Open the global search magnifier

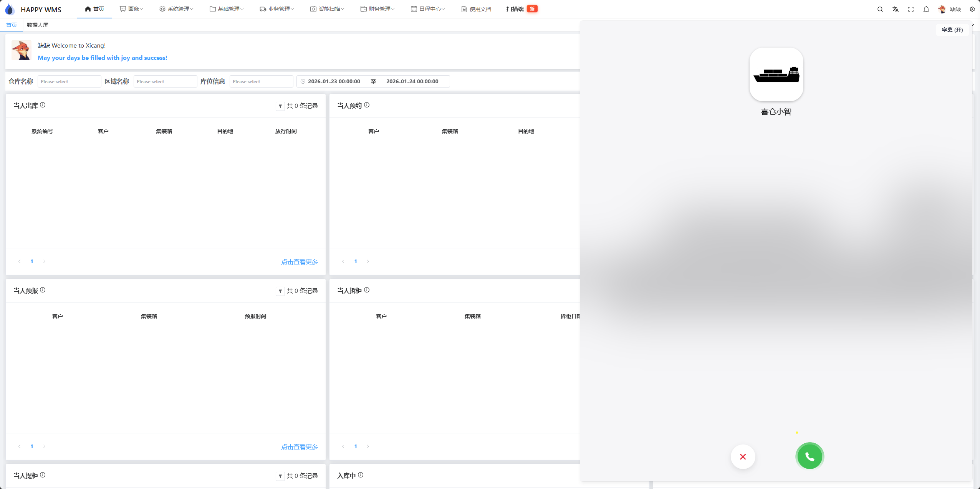pyautogui.click(x=880, y=9)
